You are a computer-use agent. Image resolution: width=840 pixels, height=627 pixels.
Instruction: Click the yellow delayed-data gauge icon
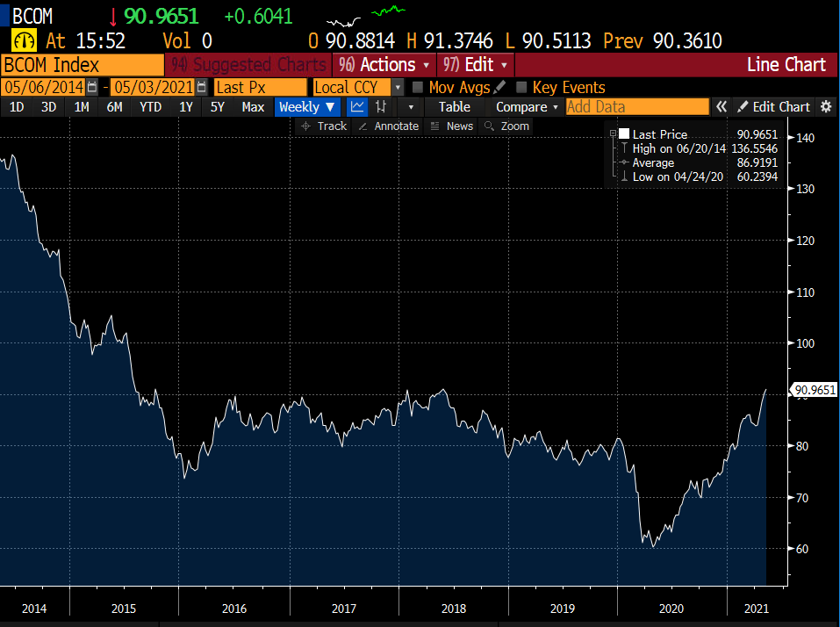(24, 40)
